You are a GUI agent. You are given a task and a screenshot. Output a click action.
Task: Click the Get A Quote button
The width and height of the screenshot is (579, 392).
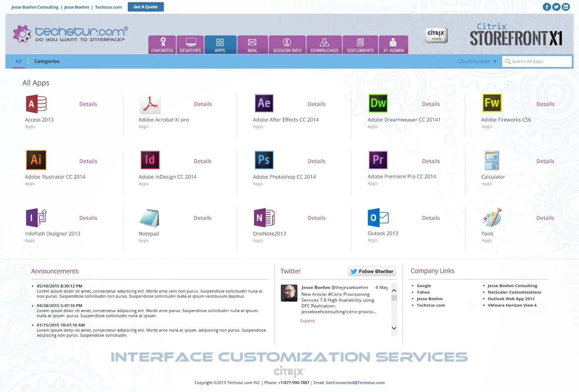(x=146, y=7)
